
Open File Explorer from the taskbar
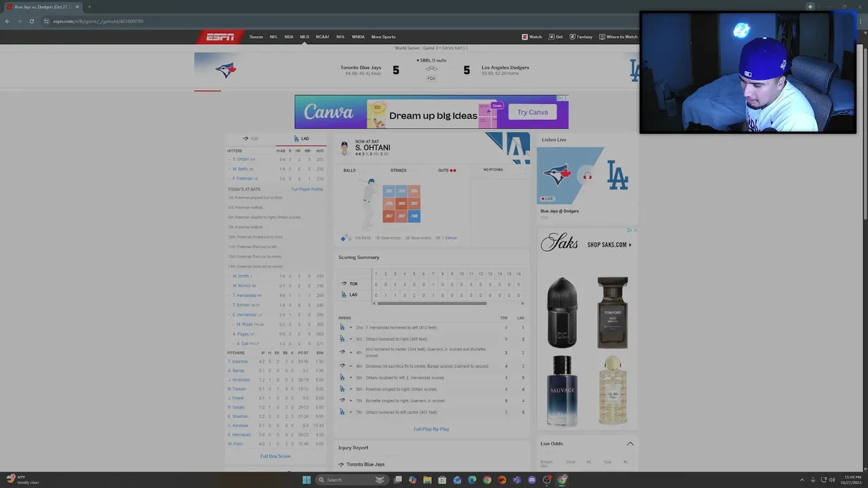(x=427, y=480)
